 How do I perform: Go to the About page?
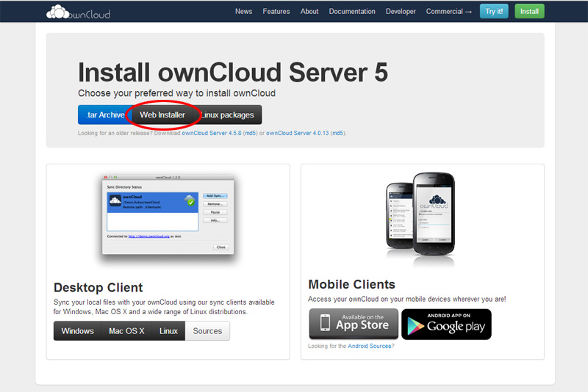click(x=309, y=12)
